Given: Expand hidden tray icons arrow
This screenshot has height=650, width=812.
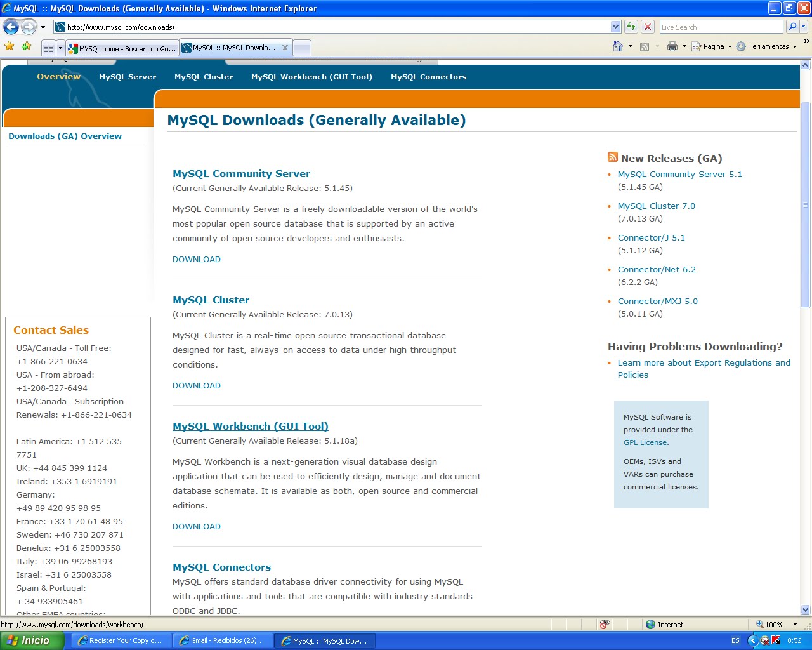Looking at the screenshot, I should (x=753, y=640).
